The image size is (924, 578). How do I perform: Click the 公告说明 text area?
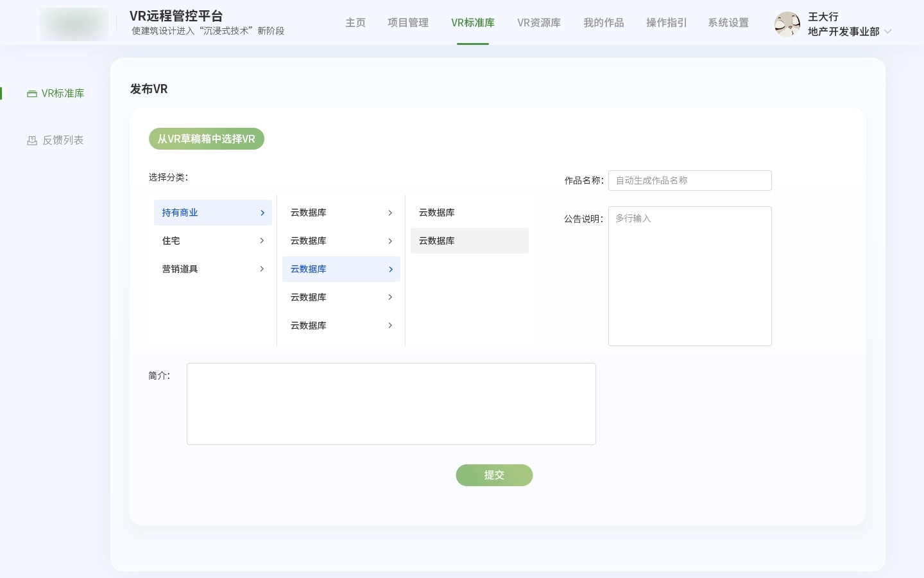pos(690,276)
